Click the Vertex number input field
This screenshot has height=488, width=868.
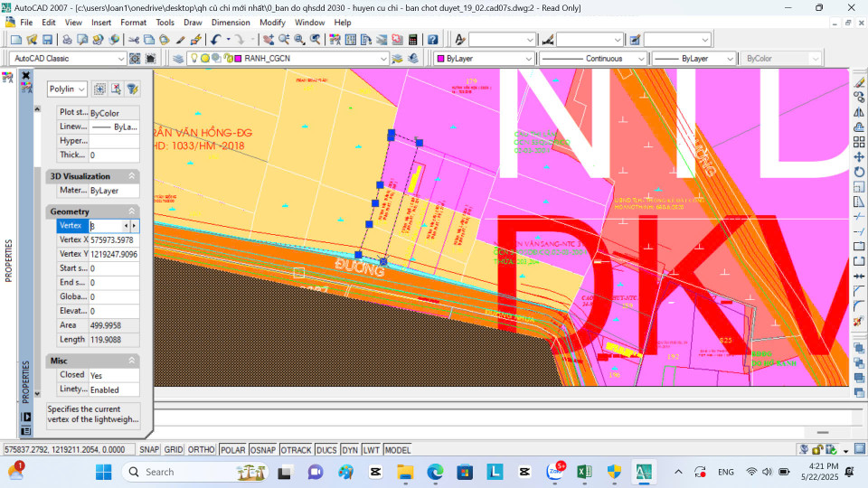tap(106, 226)
